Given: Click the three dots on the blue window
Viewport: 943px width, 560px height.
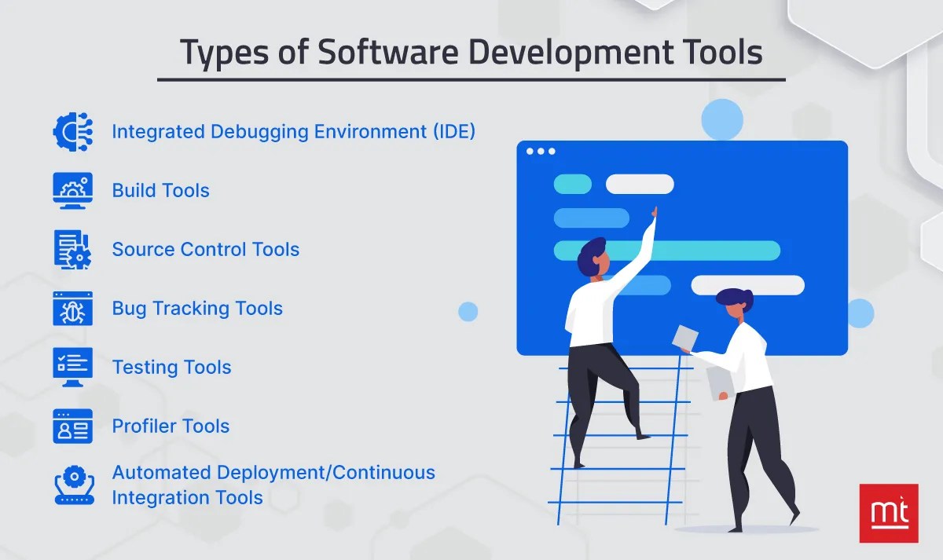Looking at the screenshot, I should coord(541,152).
